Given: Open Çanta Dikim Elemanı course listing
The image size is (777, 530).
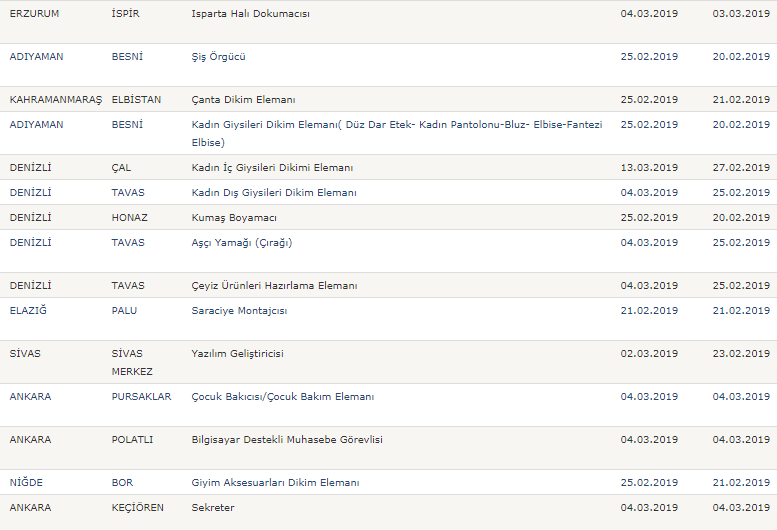Looking at the screenshot, I should pos(243,100).
